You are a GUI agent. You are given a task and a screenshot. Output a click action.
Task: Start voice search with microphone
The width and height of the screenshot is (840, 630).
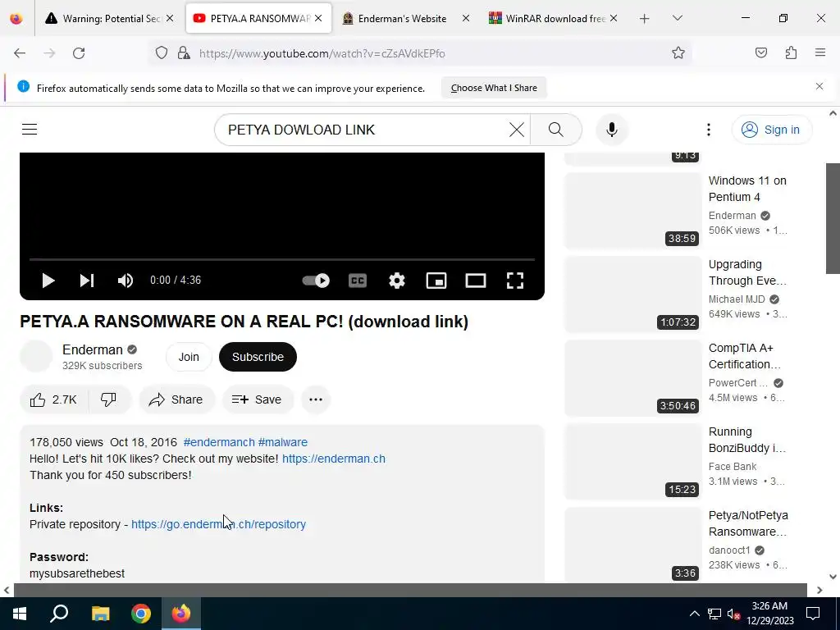(x=612, y=130)
